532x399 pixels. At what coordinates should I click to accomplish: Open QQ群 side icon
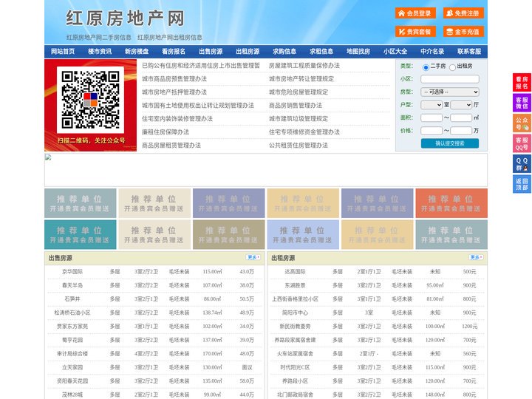[522, 164]
